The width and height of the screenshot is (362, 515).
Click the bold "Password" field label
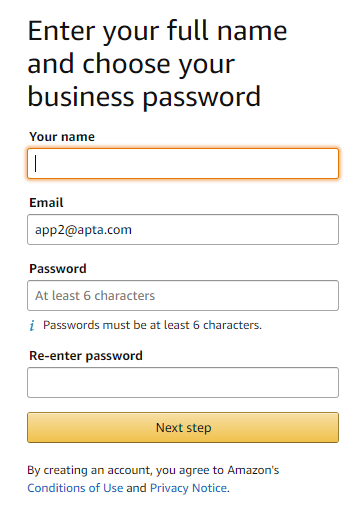coord(58,269)
